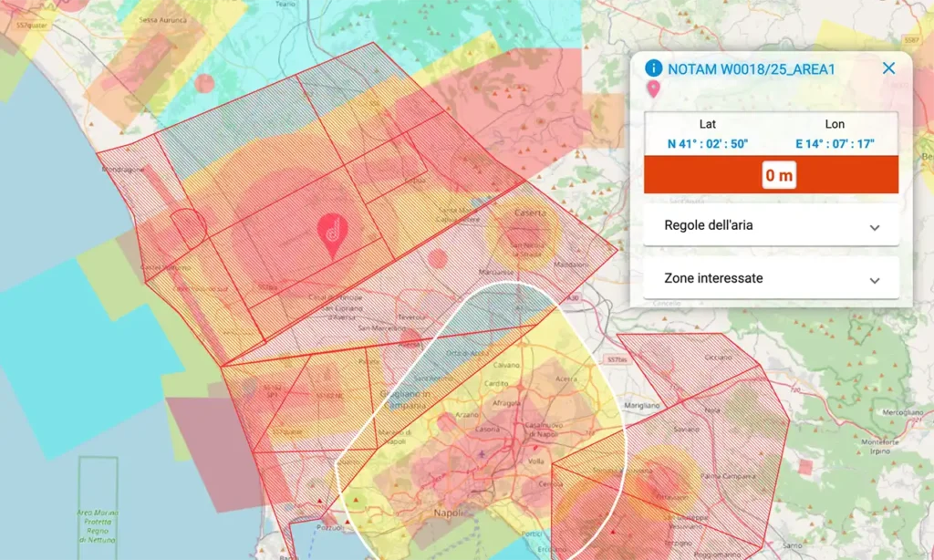934x560 pixels.
Task: Click the blue info icon beside NOTAM title
Action: [x=653, y=67]
